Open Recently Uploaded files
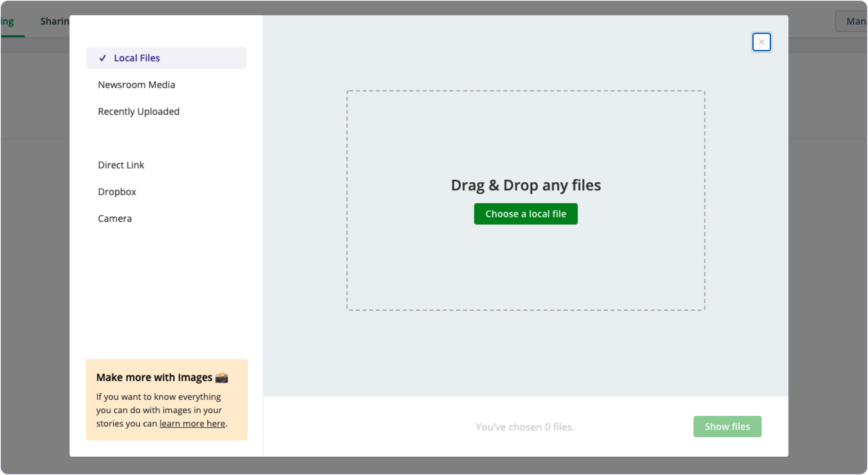The width and height of the screenshot is (868, 475). coord(139,111)
